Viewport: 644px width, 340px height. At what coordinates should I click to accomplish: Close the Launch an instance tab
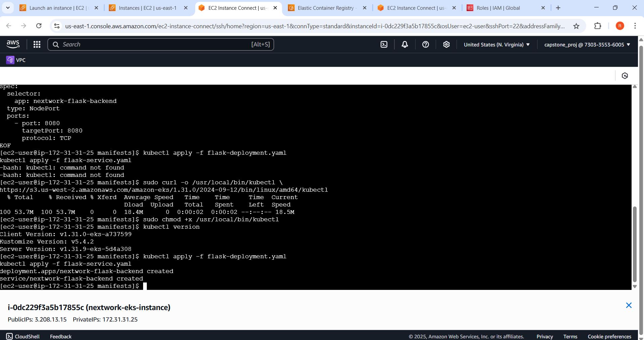96,8
